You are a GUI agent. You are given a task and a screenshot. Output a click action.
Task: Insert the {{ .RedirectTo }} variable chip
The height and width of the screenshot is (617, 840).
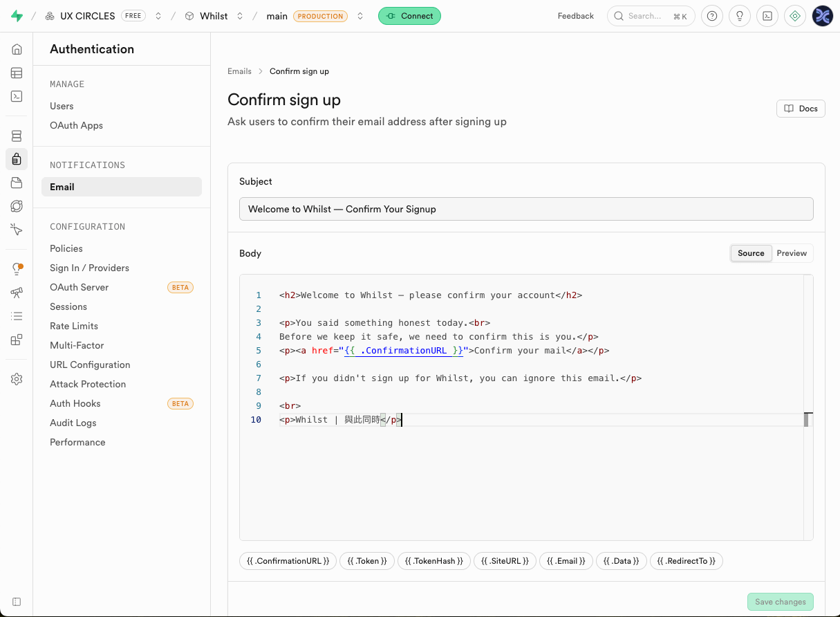pyautogui.click(x=687, y=561)
